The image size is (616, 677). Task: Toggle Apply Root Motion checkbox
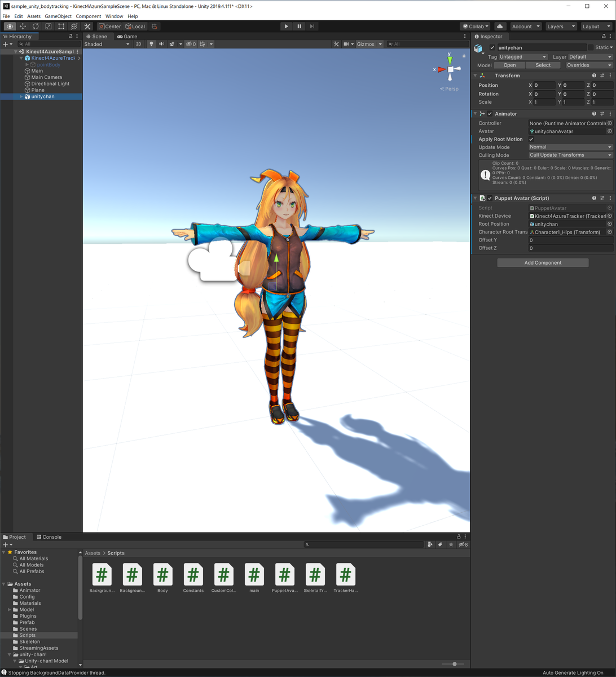(531, 139)
